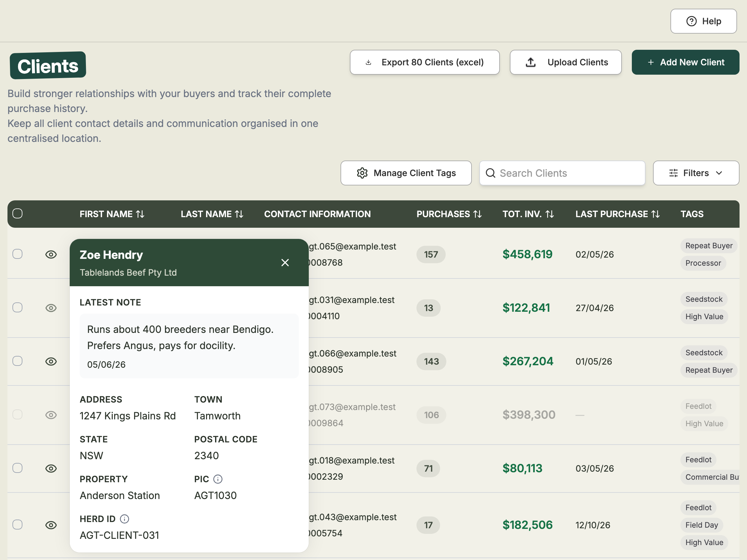Sort by Last Purchase arrows icon
Viewport: 747px width, 560px height.
tap(655, 214)
